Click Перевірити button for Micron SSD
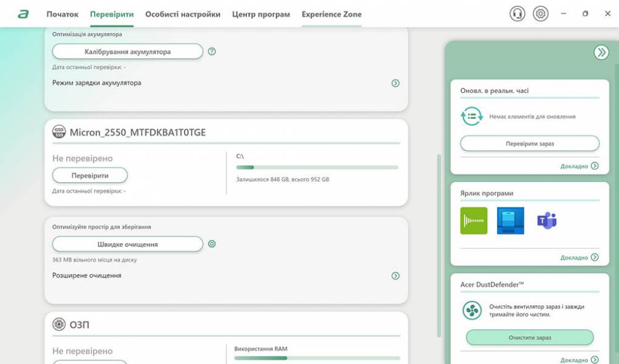The image size is (619, 364). click(90, 175)
